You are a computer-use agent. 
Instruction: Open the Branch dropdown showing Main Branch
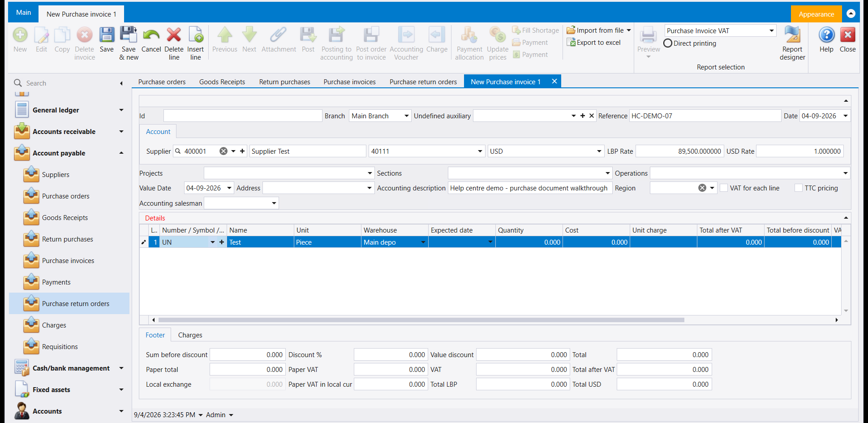(380, 116)
